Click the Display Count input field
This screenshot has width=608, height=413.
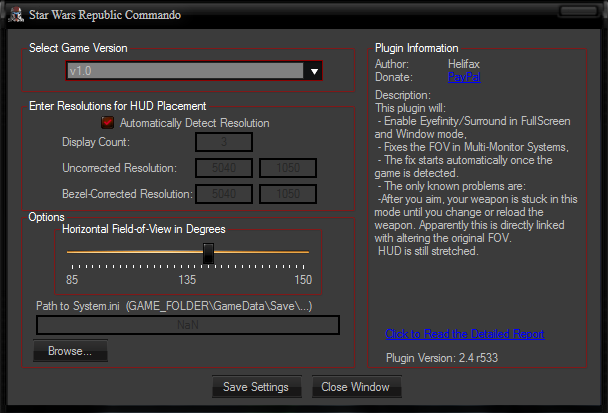[224, 142]
